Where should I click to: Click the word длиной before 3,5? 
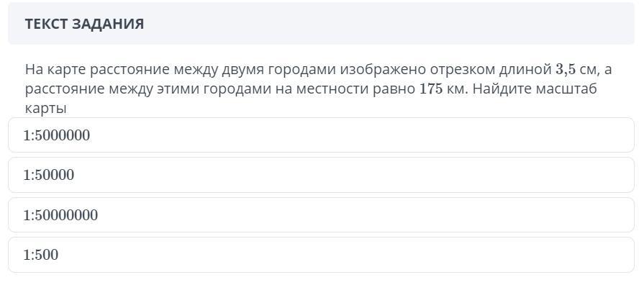(525, 70)
